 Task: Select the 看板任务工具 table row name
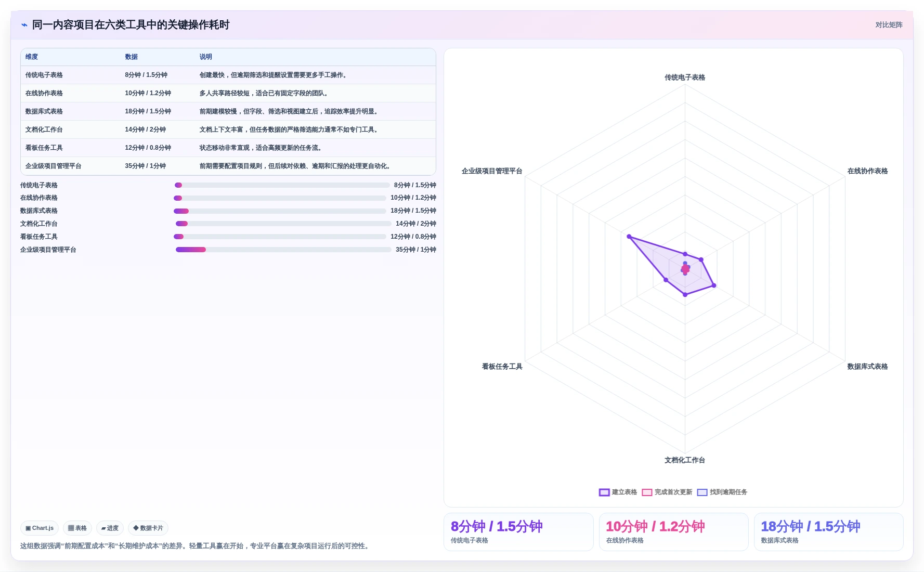pyautogui.click(x=44, y=148)
